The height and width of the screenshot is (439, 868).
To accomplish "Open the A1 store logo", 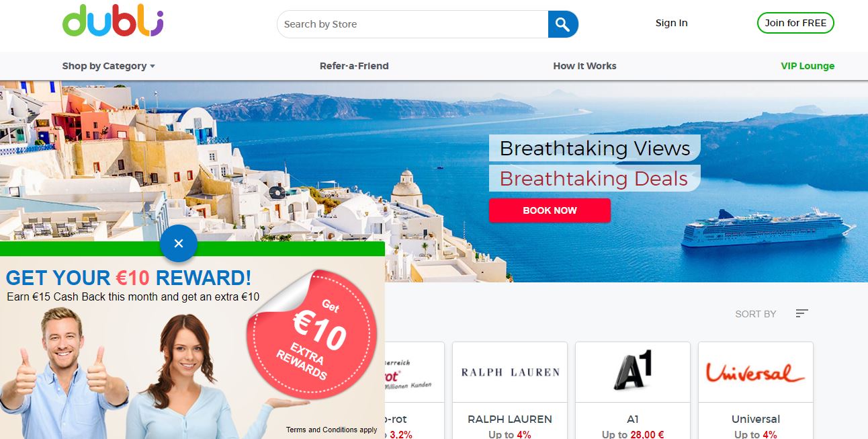I will (633, 372).
